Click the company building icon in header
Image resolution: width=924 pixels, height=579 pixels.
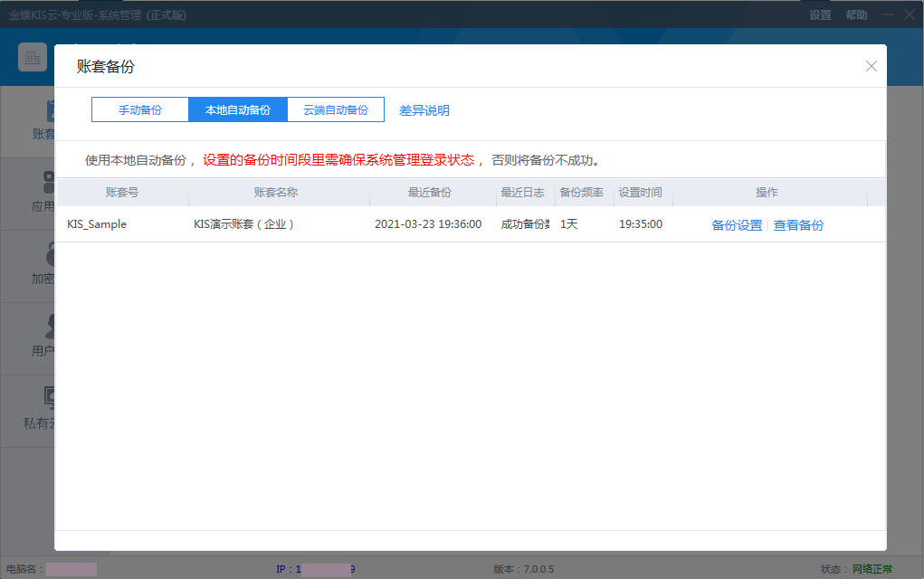33,57
